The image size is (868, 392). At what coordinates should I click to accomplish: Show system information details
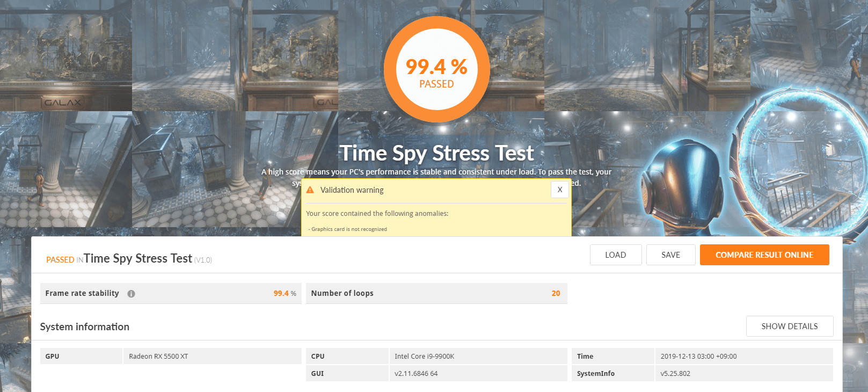pos(790,326)
